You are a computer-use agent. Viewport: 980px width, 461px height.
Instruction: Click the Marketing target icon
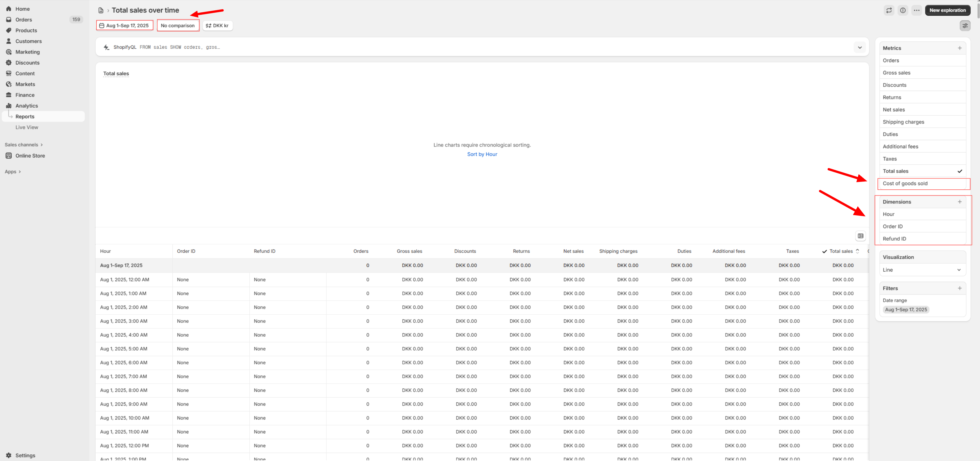(9, 52)
